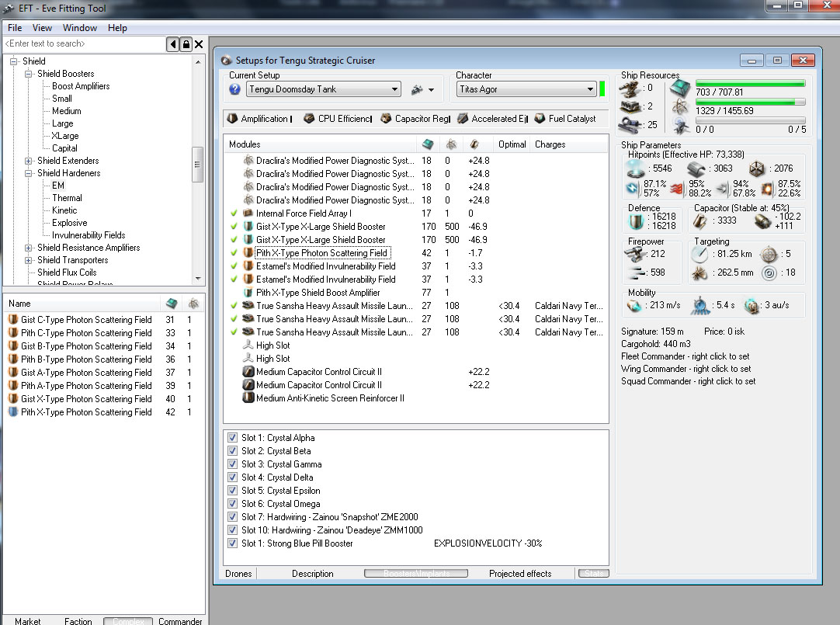Click the back arrow icon next to search

(x=172, y=44)
